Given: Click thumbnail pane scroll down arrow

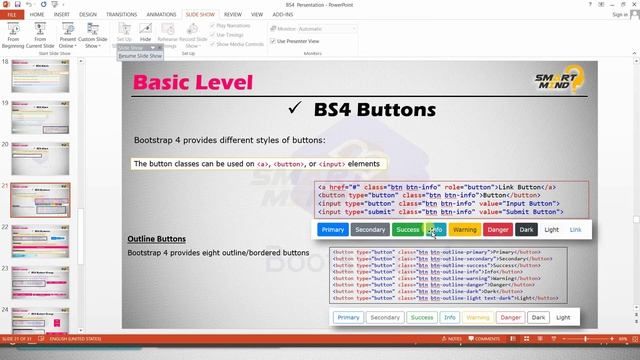Looking at the screenshot, I should coord(80,330).
